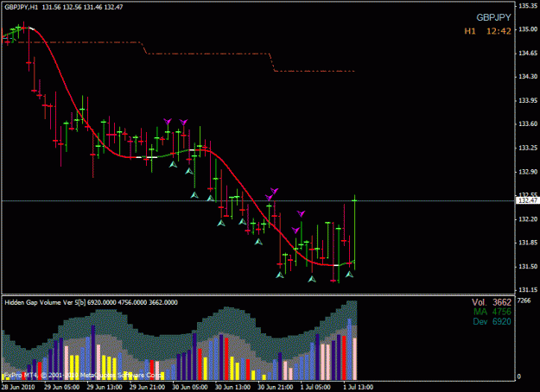This screenshot has width=540, height=392.
Task: Click the Dev 6920 readout
Action: pos(492,321)
